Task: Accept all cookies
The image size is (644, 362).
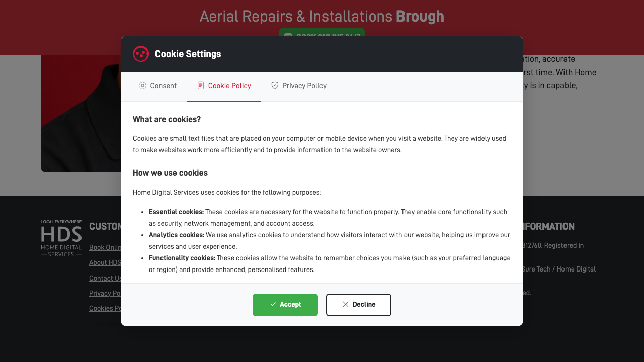Action: 285,305
